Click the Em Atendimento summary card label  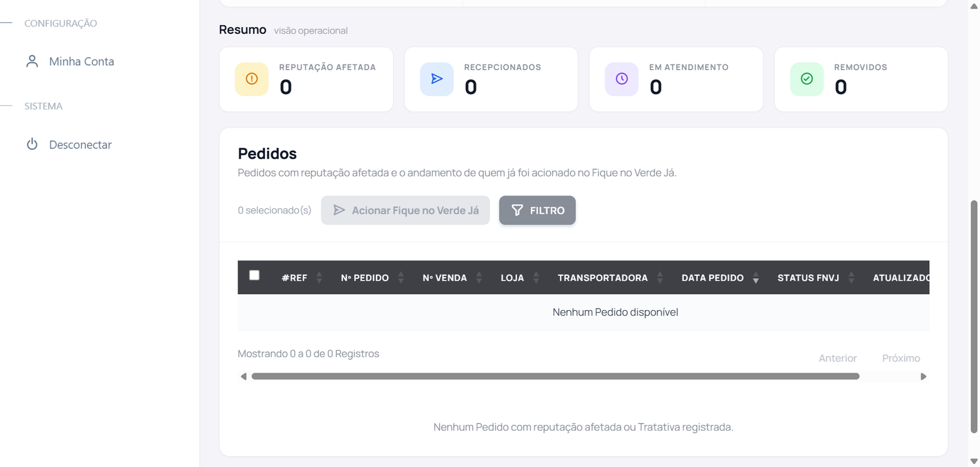[x=689, y=67]
